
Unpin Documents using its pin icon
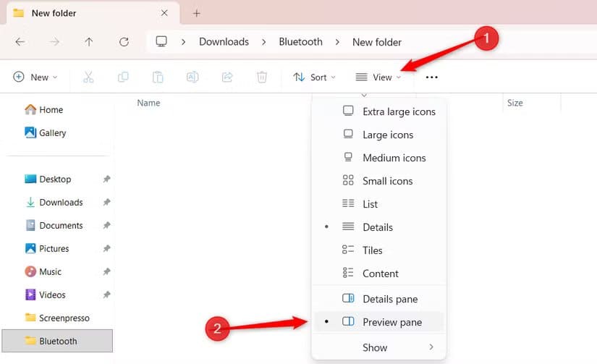(106, 225)
